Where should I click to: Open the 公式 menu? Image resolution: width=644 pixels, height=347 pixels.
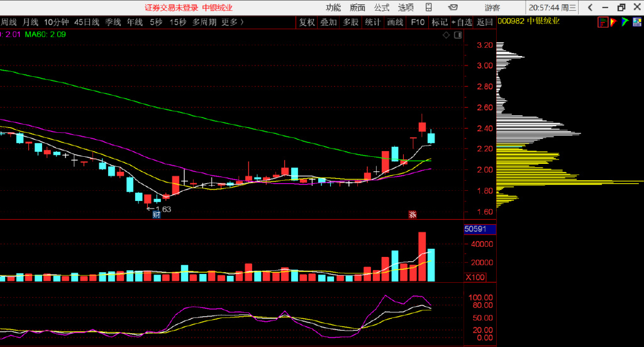click(x=382, y=8)
